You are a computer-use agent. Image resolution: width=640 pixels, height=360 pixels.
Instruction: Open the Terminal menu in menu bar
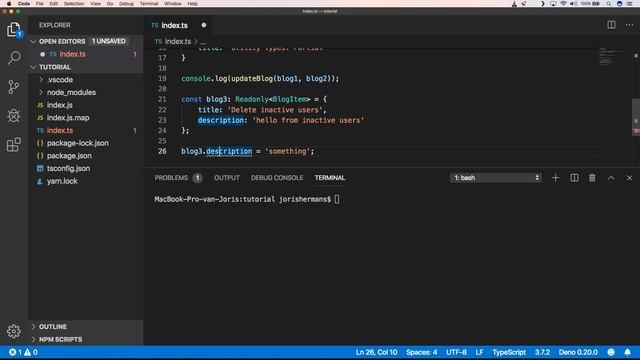pos(149,4)
